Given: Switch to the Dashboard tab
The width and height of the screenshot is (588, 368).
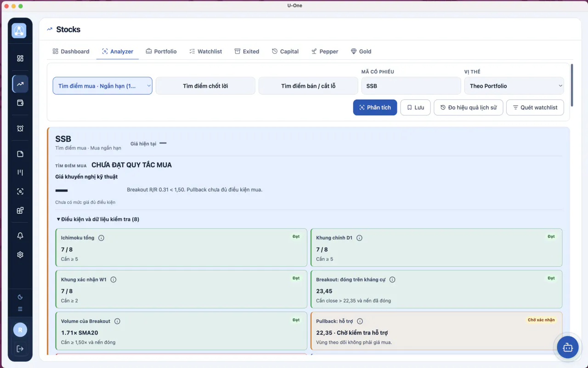Looking at the screenshot, I should (71, 52).
